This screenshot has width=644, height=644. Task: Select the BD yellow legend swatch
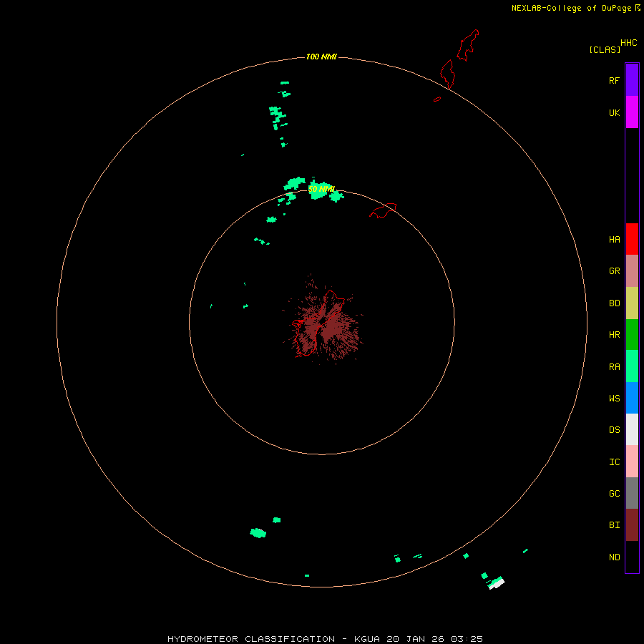(x=632, y=303)
